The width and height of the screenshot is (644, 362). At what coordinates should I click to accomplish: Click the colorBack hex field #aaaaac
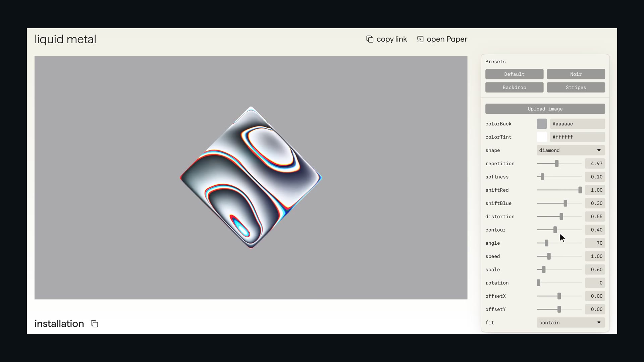click(x=577, y=124)
